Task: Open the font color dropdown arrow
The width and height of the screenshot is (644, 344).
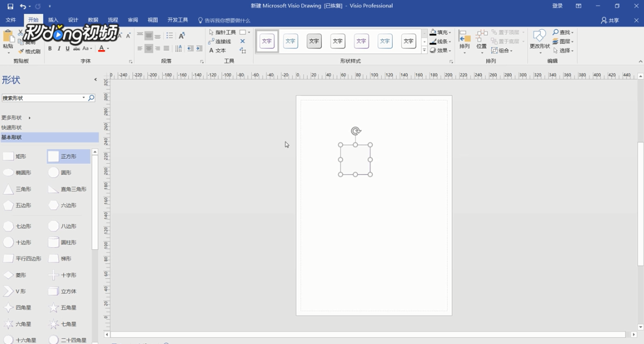Action: (x=108, y=48)
